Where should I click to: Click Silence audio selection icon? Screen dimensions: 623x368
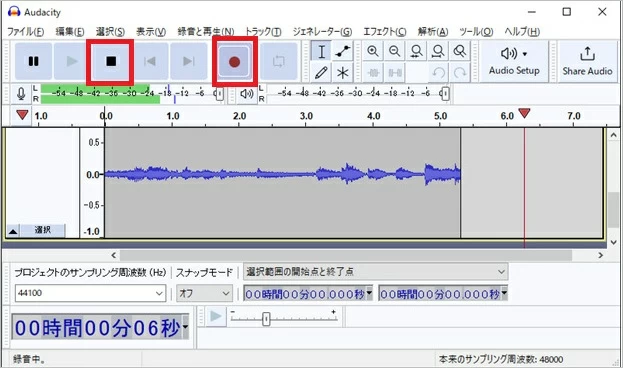point(395,72)
